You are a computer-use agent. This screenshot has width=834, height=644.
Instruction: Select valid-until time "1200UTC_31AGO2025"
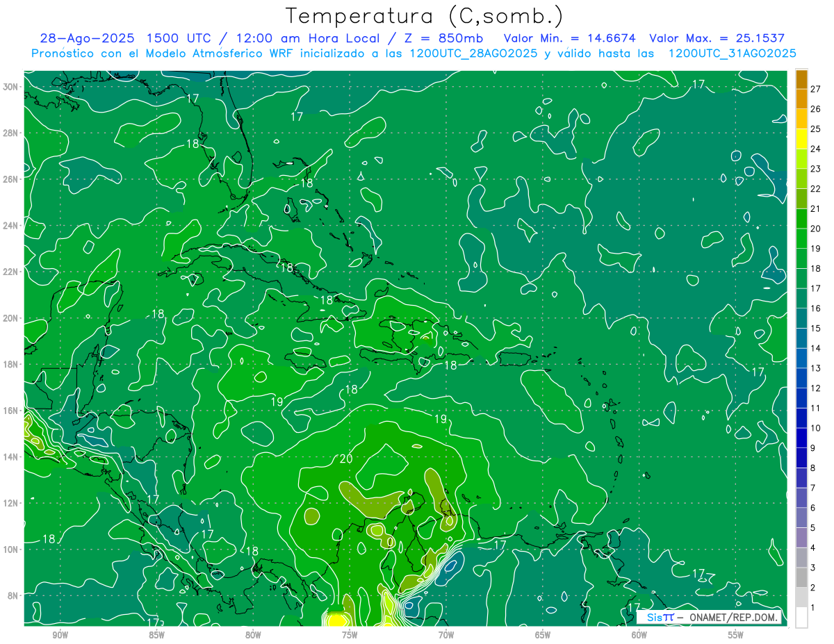point(731,53)
